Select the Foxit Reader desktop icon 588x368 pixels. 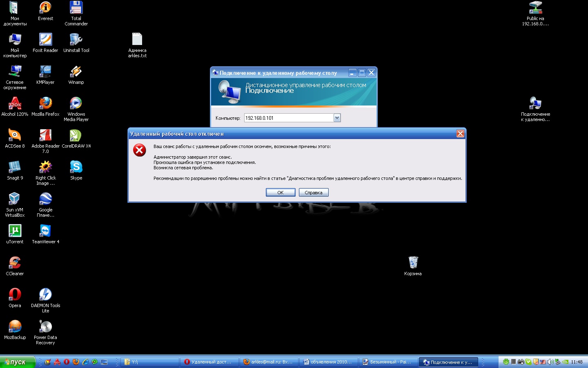(45, 43)
